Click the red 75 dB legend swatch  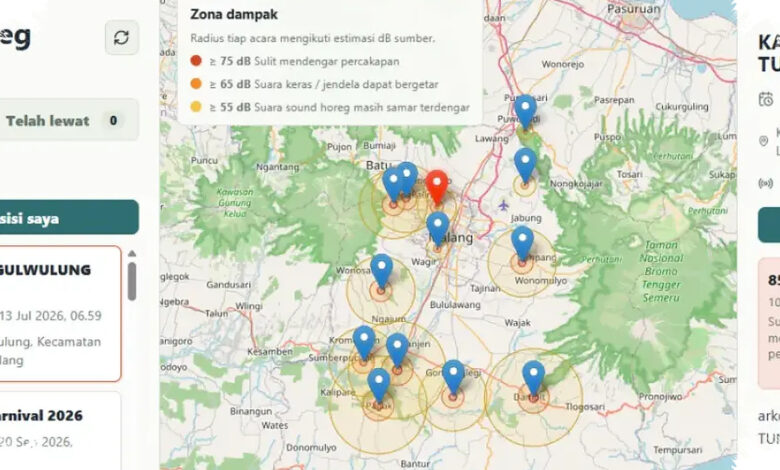(x=196, y=61)
